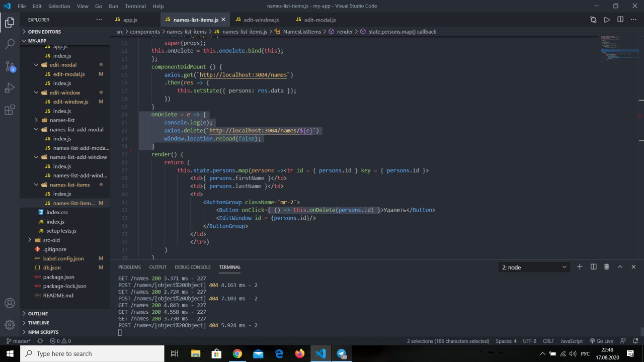
Task: Switch to the Problems panel tab
Action: coord(129,267)
